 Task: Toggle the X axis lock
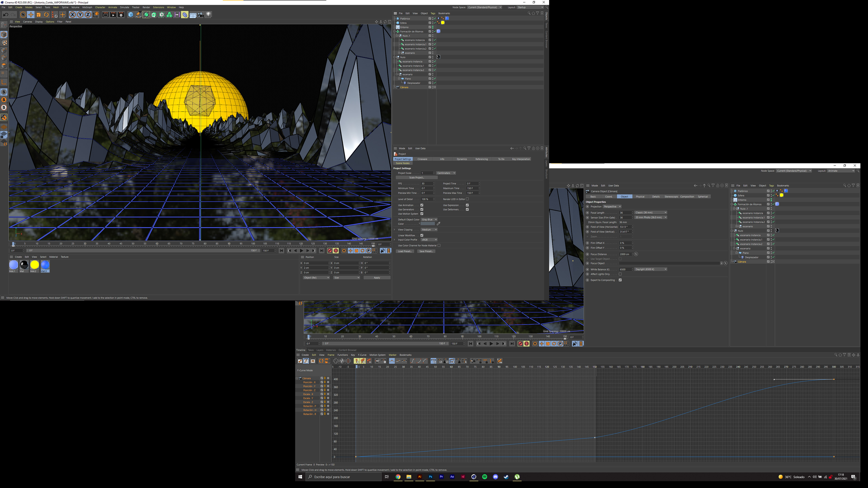(72, 14)
